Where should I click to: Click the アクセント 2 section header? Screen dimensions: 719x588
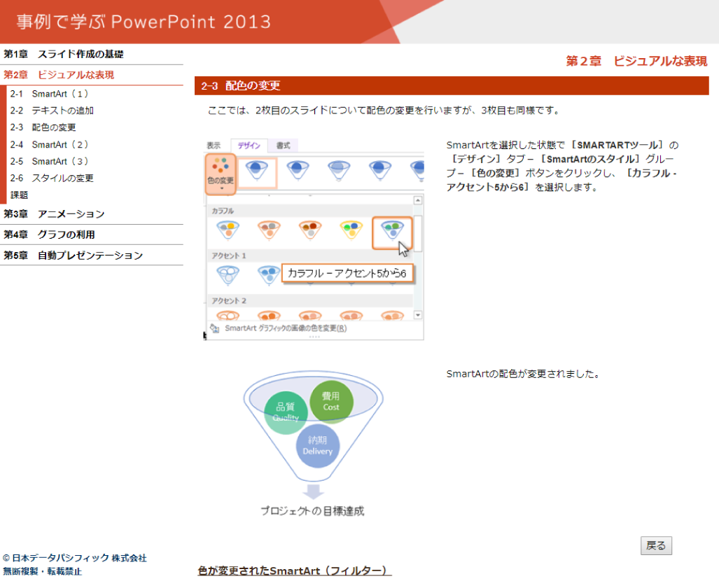[x=229, y=300]
